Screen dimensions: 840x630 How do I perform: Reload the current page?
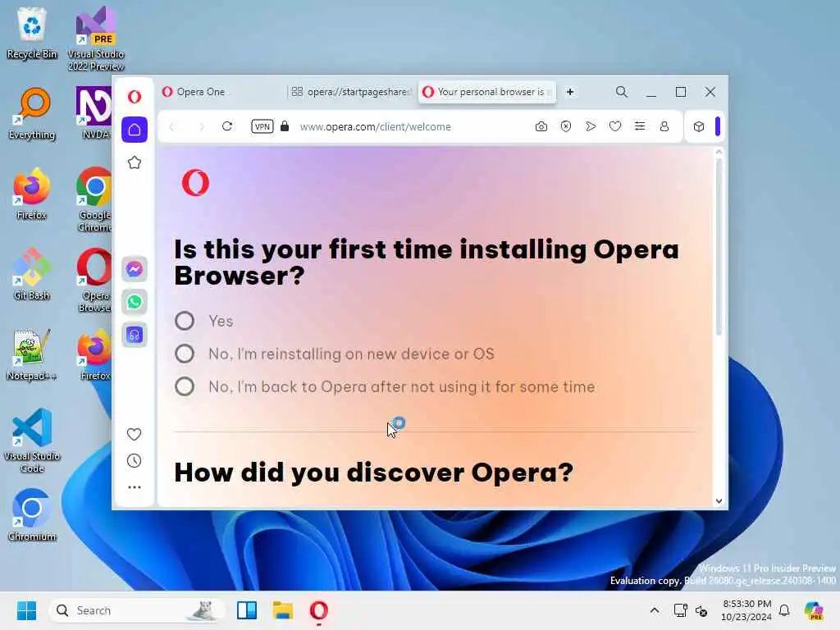click(x=227, y=126)
